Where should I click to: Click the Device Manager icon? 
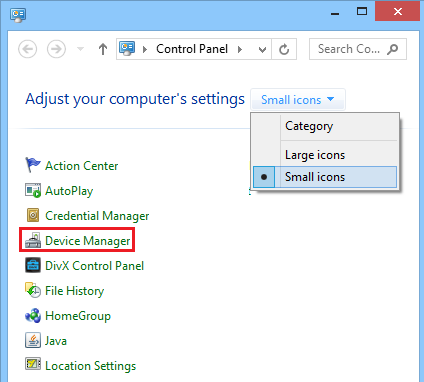pos(33,240)
